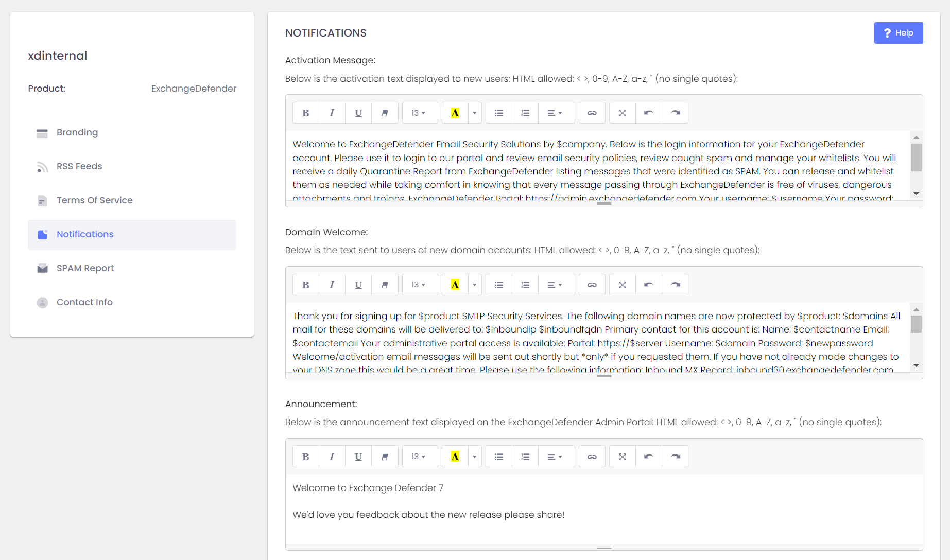Apply italic formatting in the Domain Welcome editor
The width and height of the screenshot is (950, 560).
pos(332,285)
